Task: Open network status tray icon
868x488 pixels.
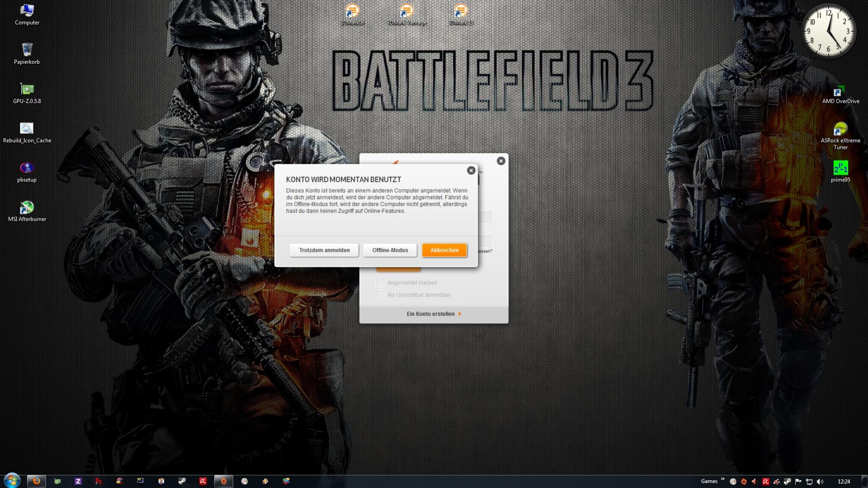Action: [809, 482]
